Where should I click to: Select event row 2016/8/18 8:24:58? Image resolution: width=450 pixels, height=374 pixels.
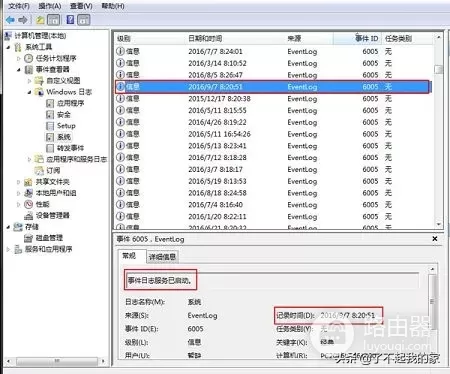[x=273, y=193]
